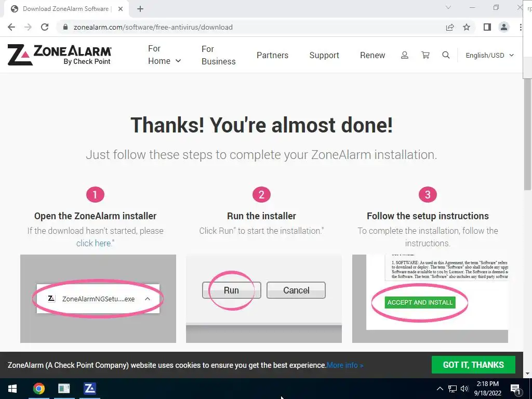The image size is (532, 399).
Task: Click the scrollbar down arrow
Action: [x=528, y=374]
